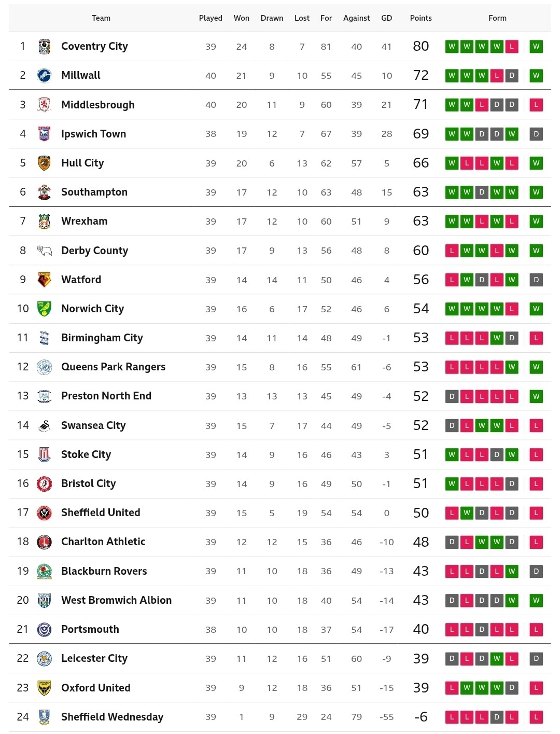Click the Millwall club badge
This screenshot has width=560, height=734.
tap(45, 76)
